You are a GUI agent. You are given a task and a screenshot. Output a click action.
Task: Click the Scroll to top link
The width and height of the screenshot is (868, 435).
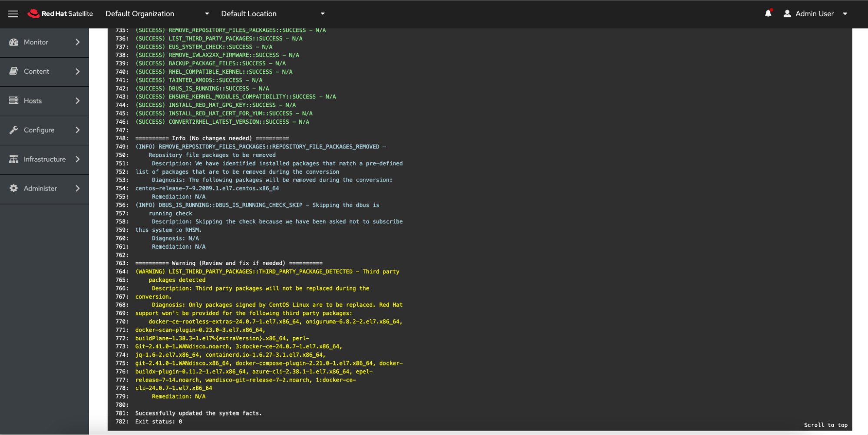[825, 425]
